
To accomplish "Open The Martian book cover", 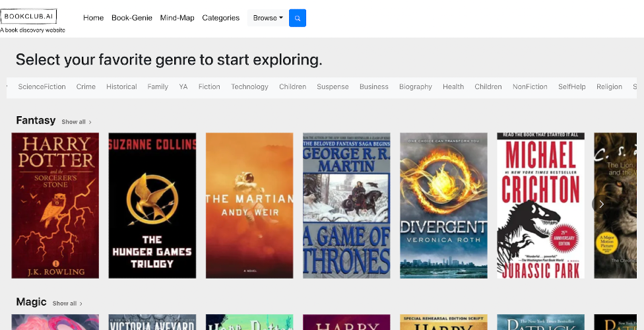I will (249, 205).
